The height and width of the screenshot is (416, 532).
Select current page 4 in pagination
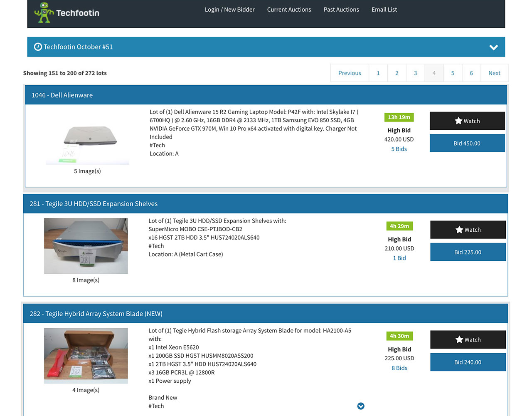(434, 73)
